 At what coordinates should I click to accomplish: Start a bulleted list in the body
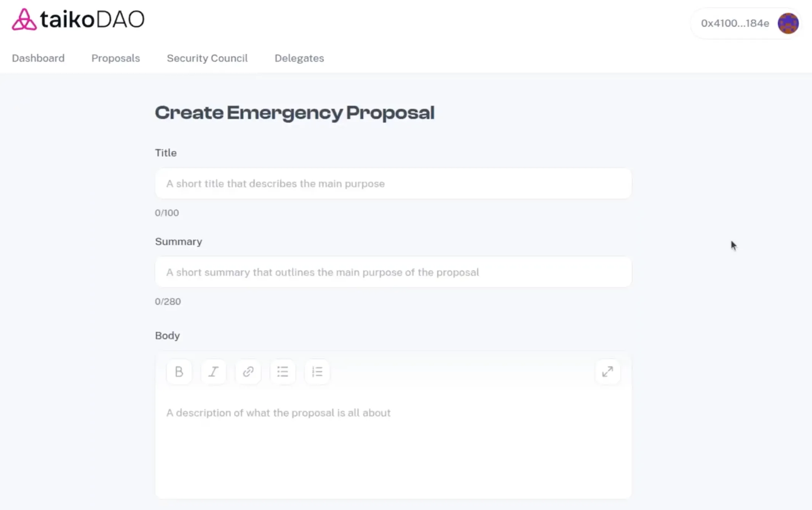pyautogui.click(x=283, y=372)
